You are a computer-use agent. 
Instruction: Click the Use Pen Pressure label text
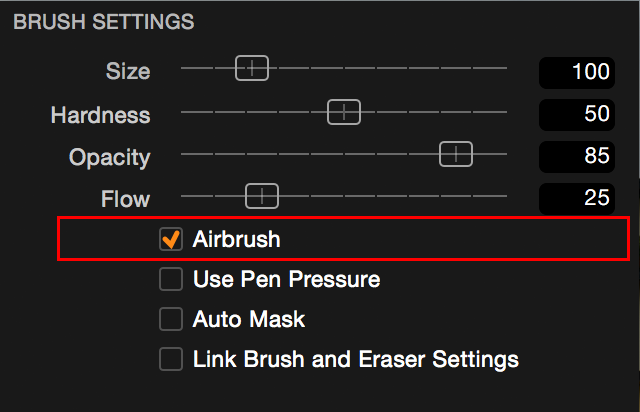[287, 279]
